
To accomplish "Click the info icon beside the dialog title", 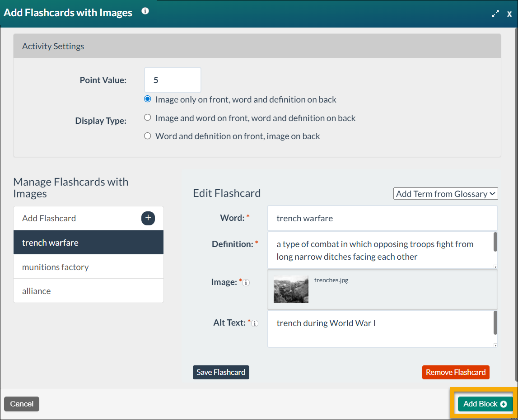I will tap(145, 11).
